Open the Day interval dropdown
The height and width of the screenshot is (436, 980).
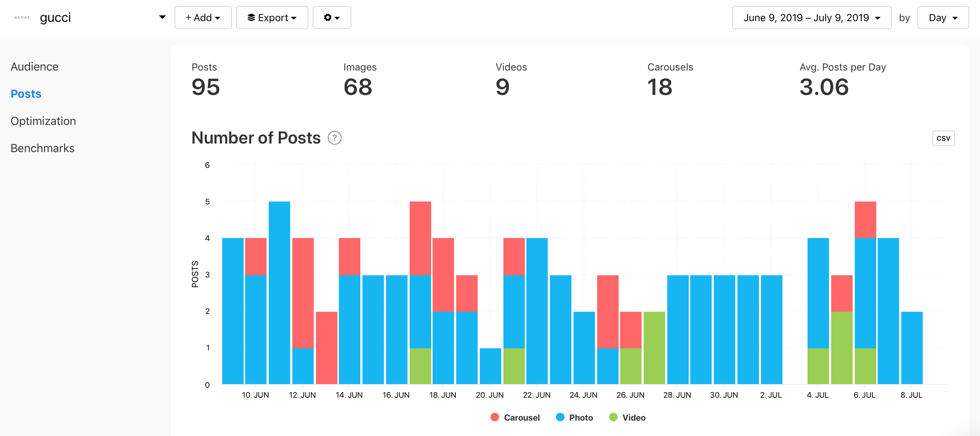tap(943, 18)
